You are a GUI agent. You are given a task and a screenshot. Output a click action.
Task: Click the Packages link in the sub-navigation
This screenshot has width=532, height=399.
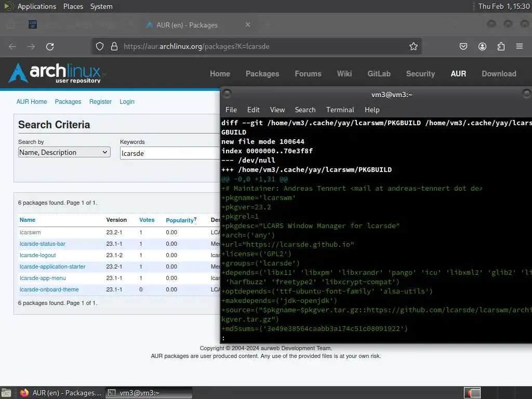point(68,102)
